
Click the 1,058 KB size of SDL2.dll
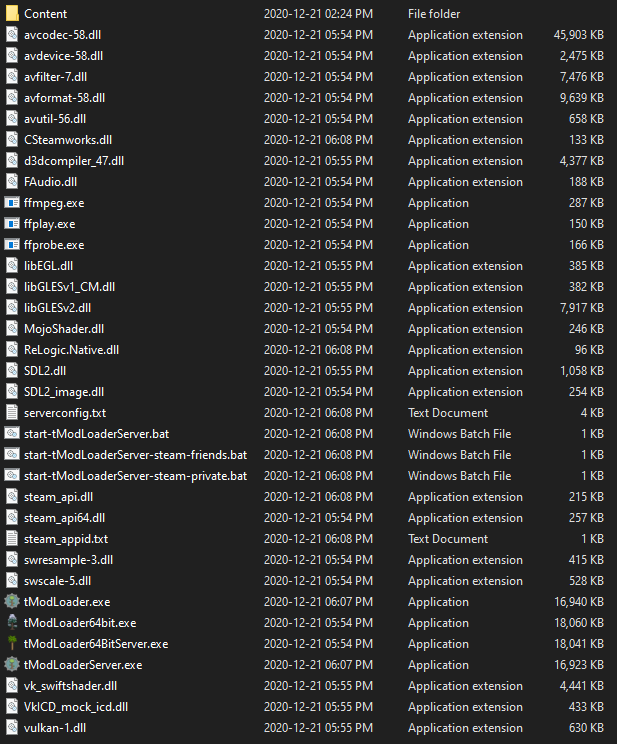(582, 371)
